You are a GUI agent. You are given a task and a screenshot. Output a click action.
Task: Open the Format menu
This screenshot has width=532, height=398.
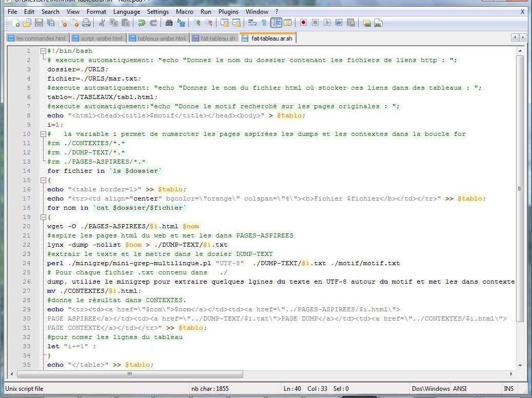96,11
